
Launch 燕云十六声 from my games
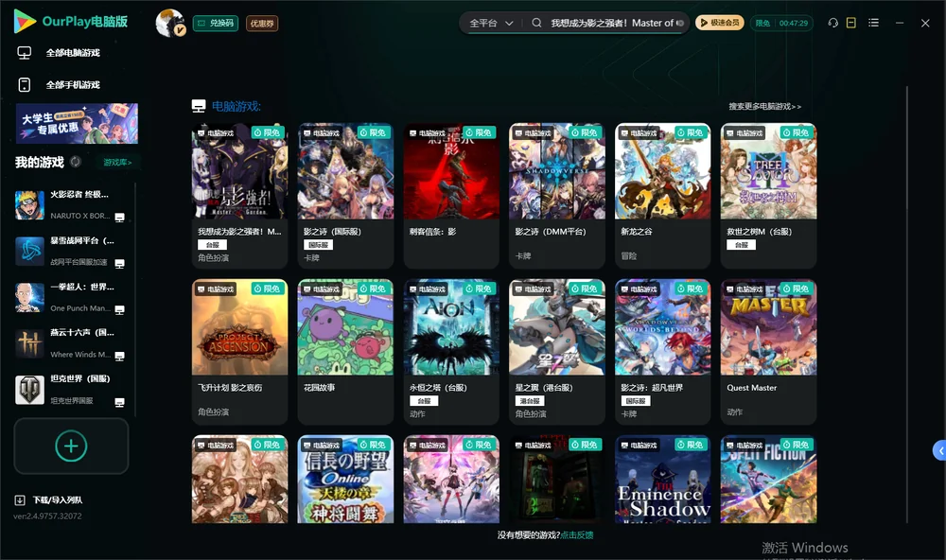tap(71, 343)
